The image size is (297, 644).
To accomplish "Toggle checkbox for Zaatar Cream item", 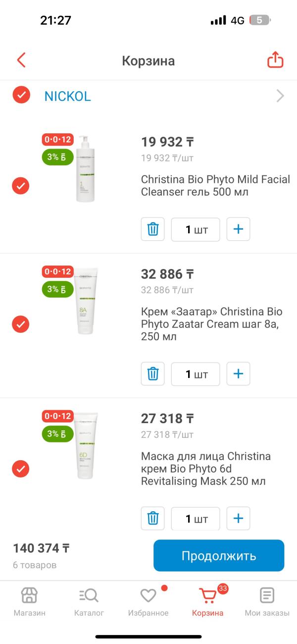I will pos(21,324).
